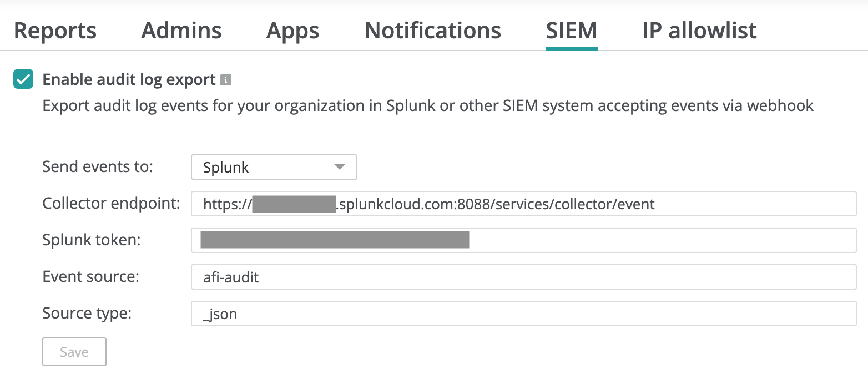Viewport: 868px width, 374px height.
Task: Open the IP allowlist tab
Action: pyautogui.click(x=699, y=31)
